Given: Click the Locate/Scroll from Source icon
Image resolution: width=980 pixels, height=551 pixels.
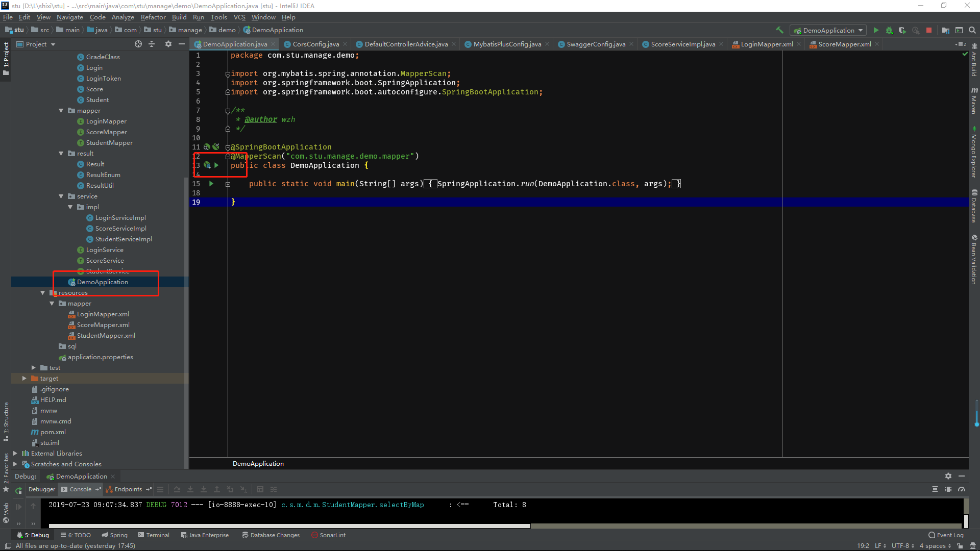Looking at the screenshot, I should tap(138, 44).
